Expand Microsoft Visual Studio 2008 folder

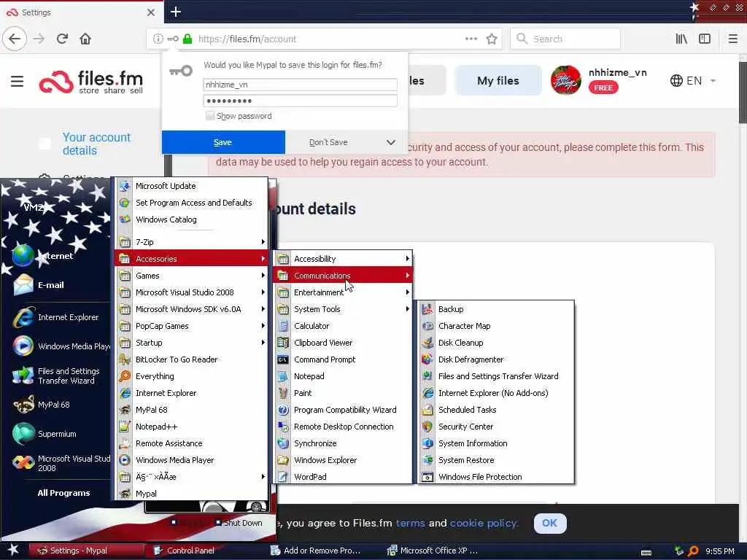point(192,292)
